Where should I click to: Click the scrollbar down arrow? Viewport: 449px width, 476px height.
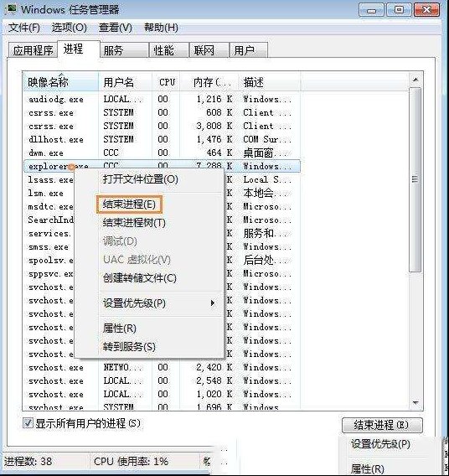pos(415,402)
